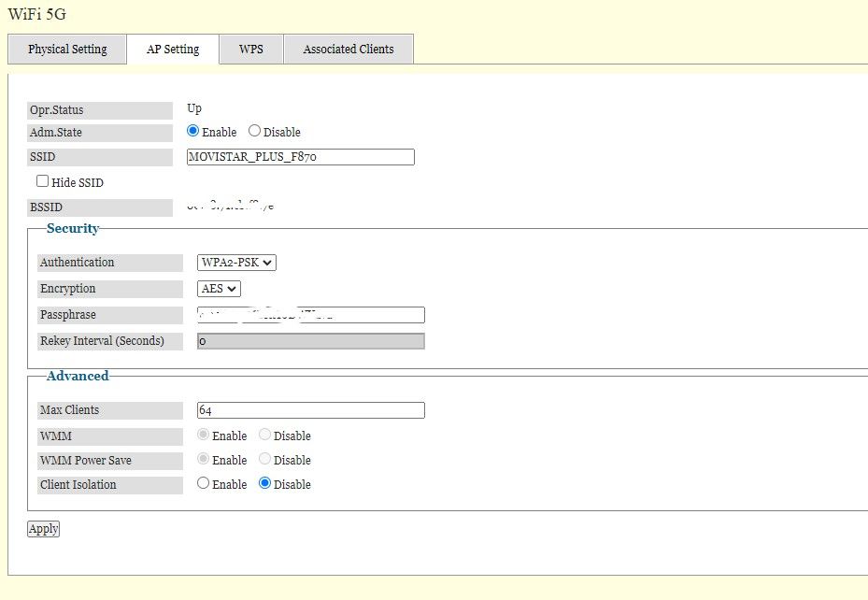Click the Max Clients input field
Image resolution: width=868 pixels, height=600 pixels.
tap(311, 410)
